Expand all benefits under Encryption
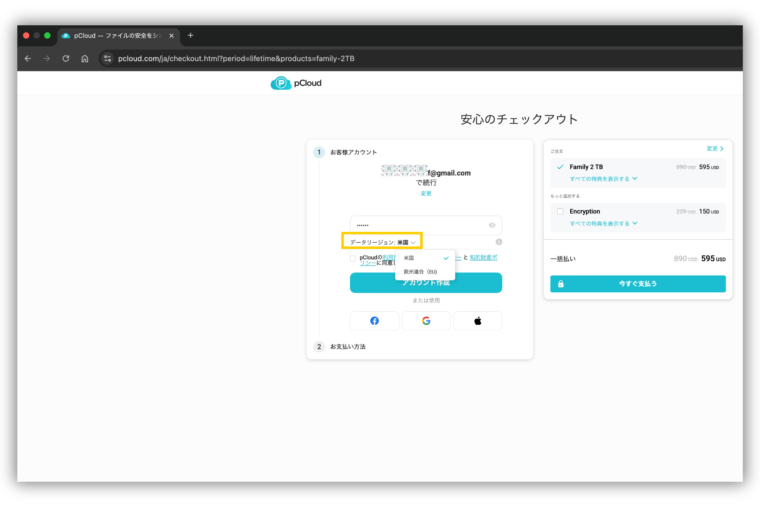760x507 pixels. 603,223
